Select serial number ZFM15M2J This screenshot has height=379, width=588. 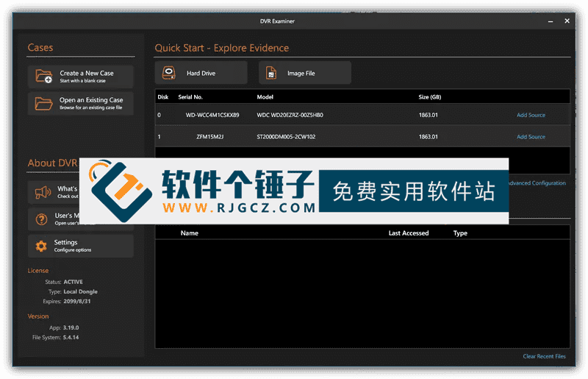pyautogui.click(x=210, y=137)
